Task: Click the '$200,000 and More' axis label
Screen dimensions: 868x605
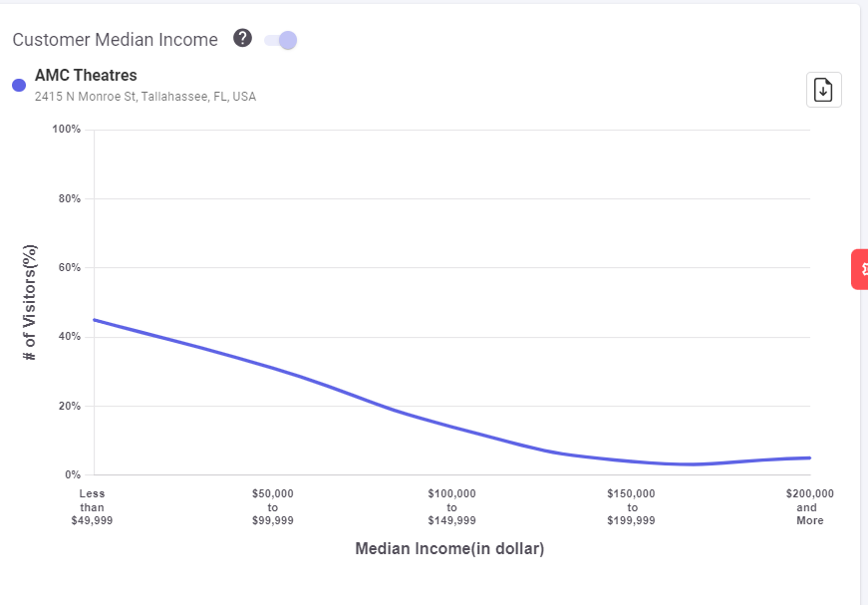Action: [809, 506]
